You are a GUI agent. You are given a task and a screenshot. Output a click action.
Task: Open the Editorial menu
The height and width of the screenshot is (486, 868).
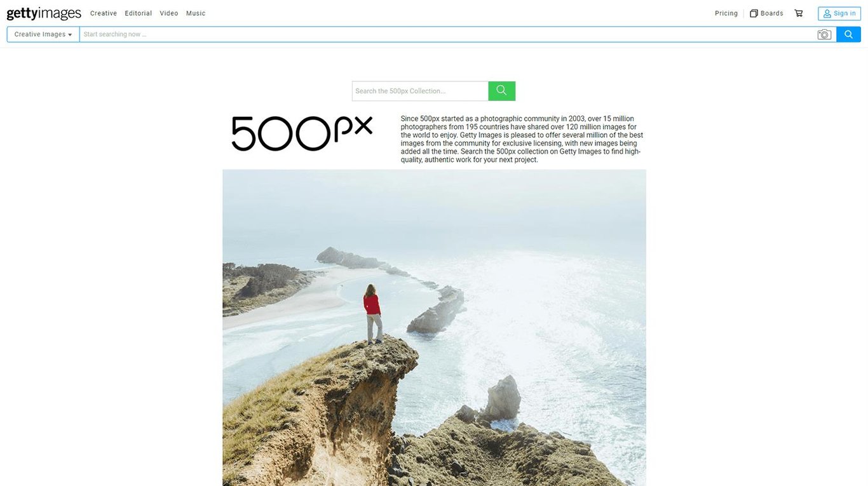pos(139,13)
